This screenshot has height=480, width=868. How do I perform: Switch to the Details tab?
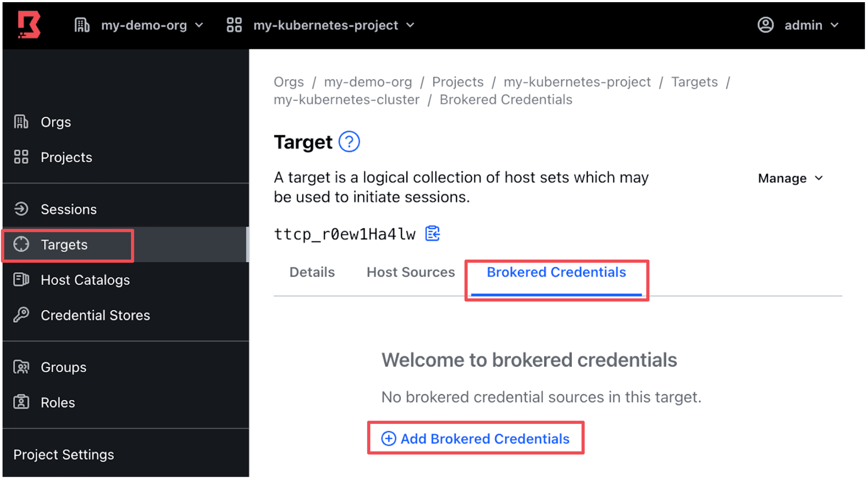312,272
